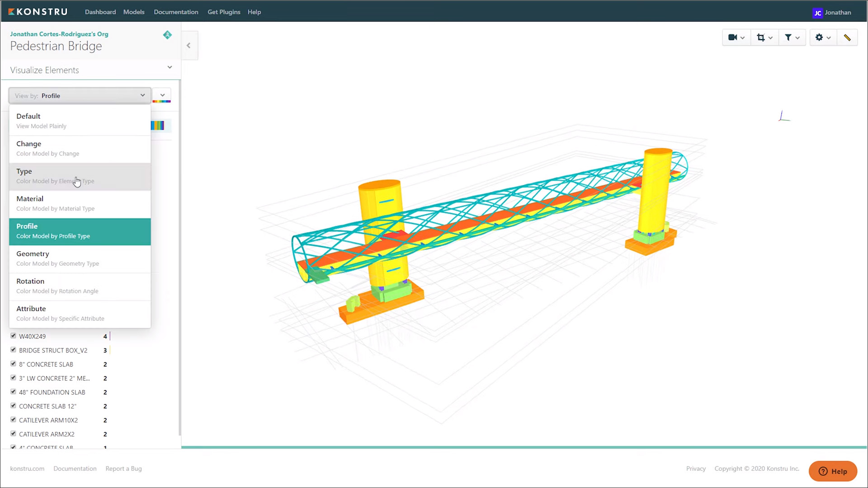
Task: Open the View by Profile dropdown
Action: [x=80, y=95]
